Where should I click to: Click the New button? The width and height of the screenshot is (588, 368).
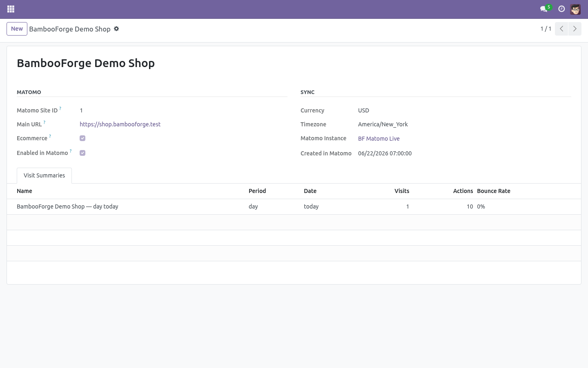17,29
